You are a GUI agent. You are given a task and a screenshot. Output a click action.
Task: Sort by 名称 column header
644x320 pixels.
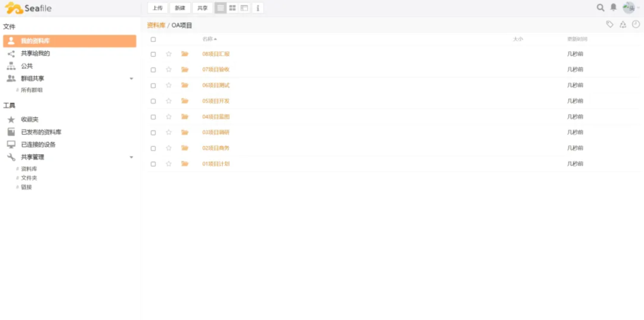pos(208,39)
